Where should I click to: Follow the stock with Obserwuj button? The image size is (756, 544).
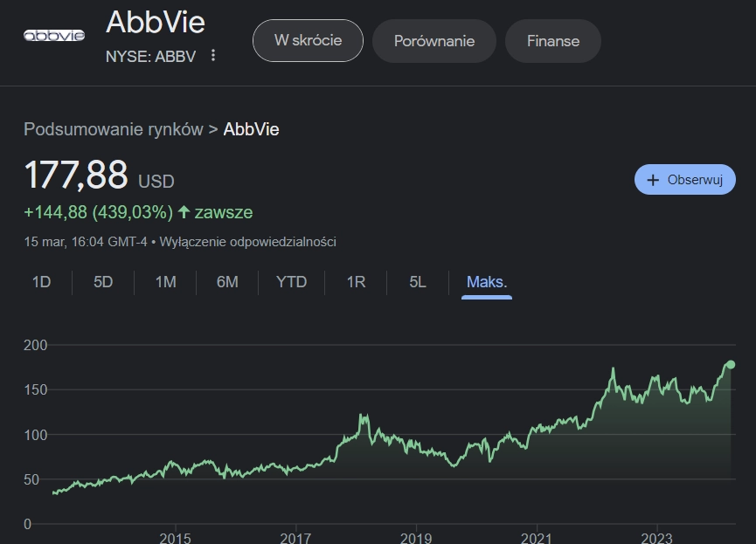coord(684,180)
